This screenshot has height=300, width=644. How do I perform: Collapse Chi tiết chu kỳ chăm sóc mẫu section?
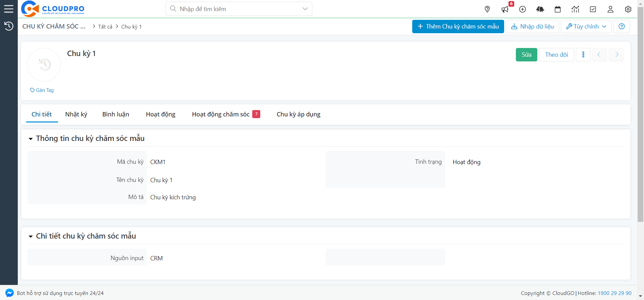tap(31, 236)
